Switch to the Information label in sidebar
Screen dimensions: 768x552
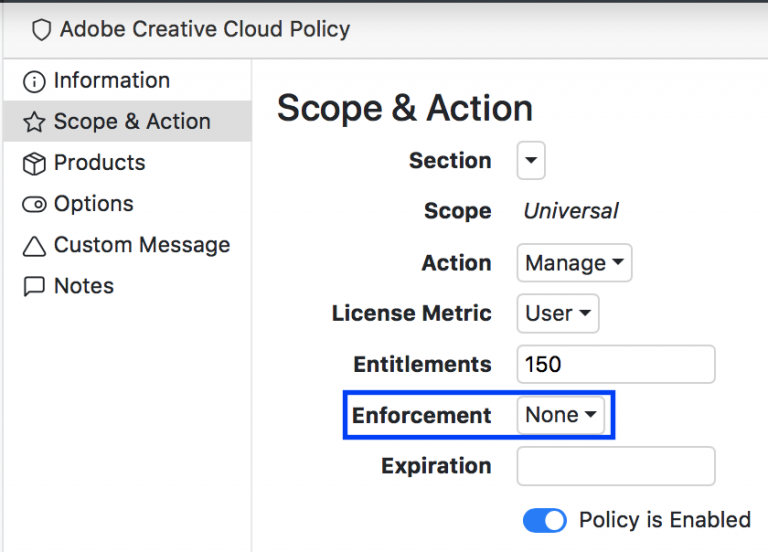[x=111, y=80]
